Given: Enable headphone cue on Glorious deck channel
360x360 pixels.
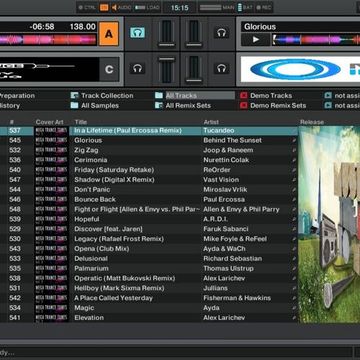Looking at the screenshot, I should tap(221, 33).
